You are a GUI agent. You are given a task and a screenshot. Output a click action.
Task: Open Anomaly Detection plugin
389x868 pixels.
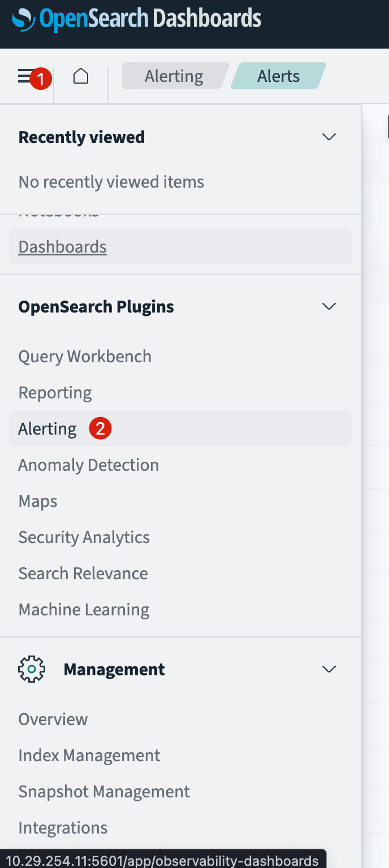click(x=88, y=465)
